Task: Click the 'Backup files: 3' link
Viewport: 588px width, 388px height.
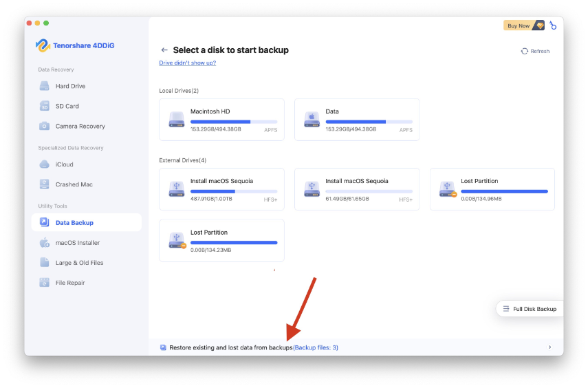Action: 316,347
